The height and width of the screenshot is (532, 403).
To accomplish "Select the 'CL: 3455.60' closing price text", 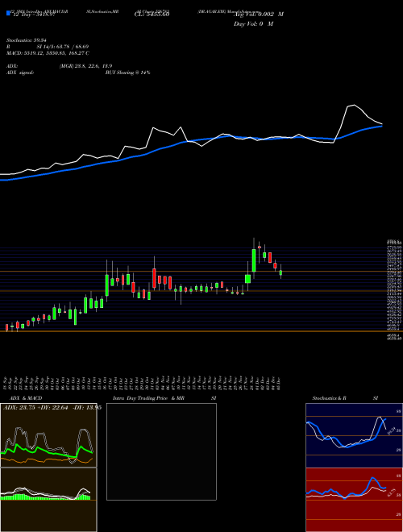I will (152, 15).
